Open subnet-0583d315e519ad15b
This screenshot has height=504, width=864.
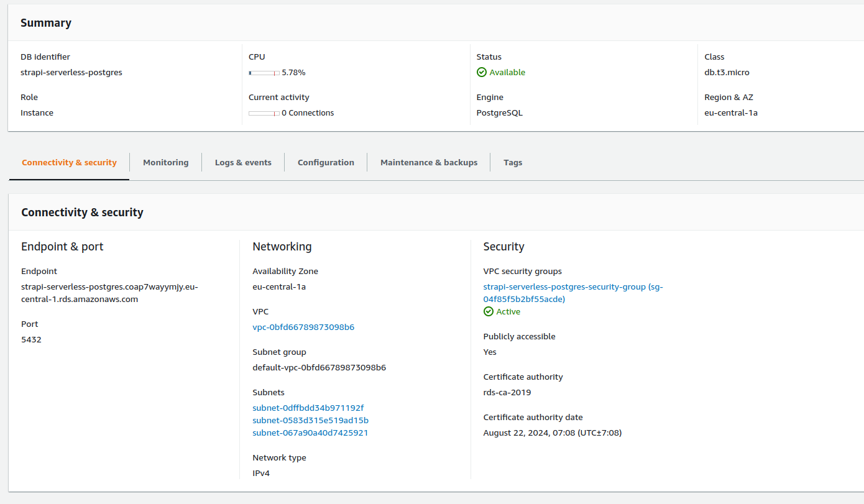point(310,420)
